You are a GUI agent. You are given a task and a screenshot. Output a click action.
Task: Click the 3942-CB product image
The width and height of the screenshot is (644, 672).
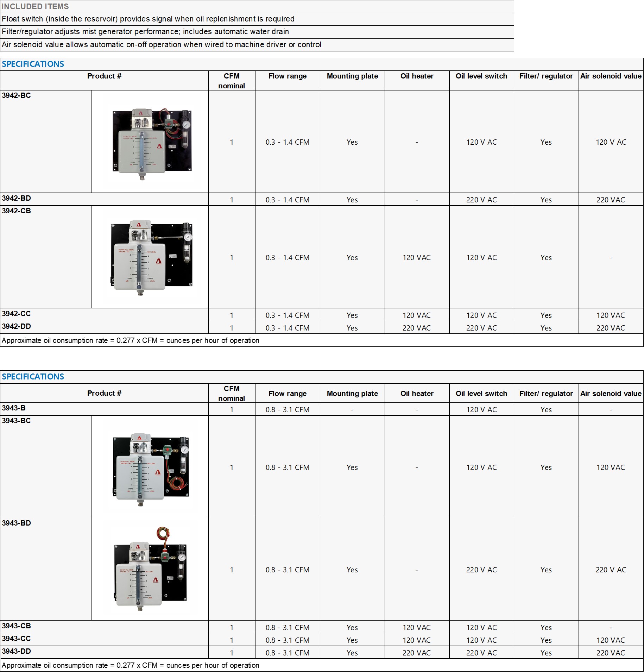point(152,258)
